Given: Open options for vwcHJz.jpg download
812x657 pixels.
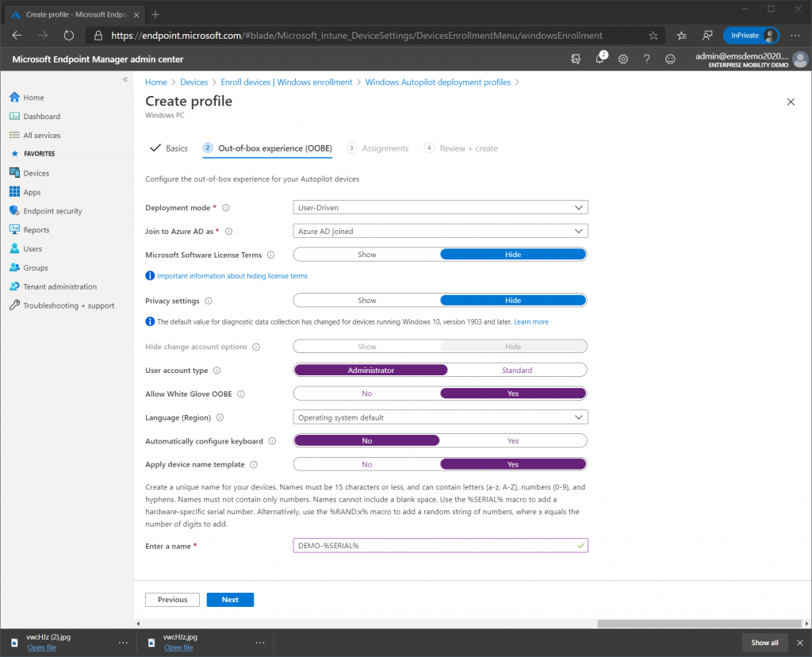Looking at the screenshot, I should pyautogui.click(x=260, y=643).
